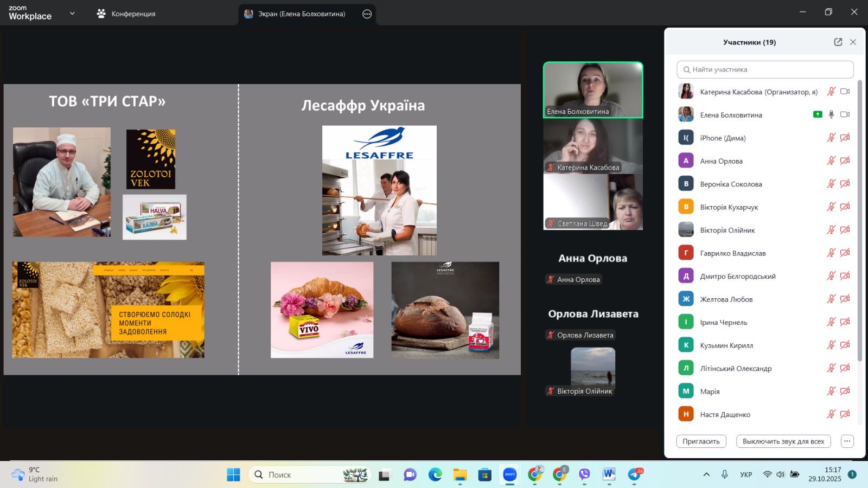This screenshot has height=488, width=868.
Task: Expand the Zoom Workplace dropdown chevron
Action: pos(72,14)
